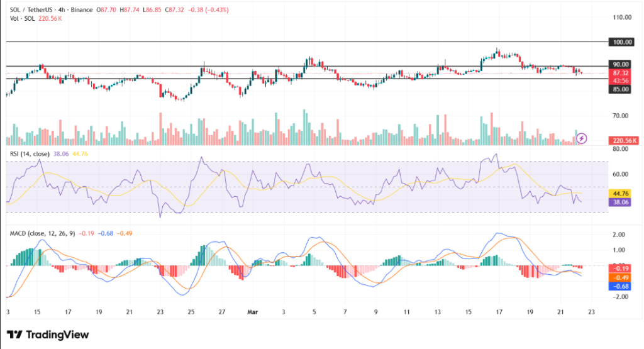Image resolution: width=644 pixels, height=349 pixels.
Task: Click the red 87.32 current price label
Action: coord(620,73)
